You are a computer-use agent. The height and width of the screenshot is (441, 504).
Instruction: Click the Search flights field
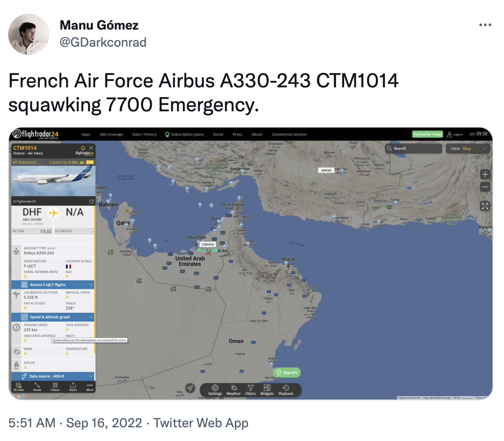coord(414,149)
